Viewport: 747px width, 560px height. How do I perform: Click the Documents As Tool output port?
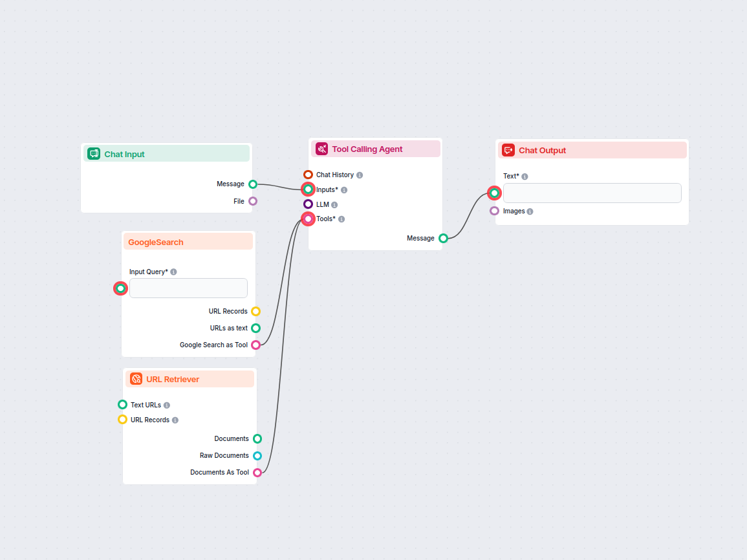(x=257, y=473)
